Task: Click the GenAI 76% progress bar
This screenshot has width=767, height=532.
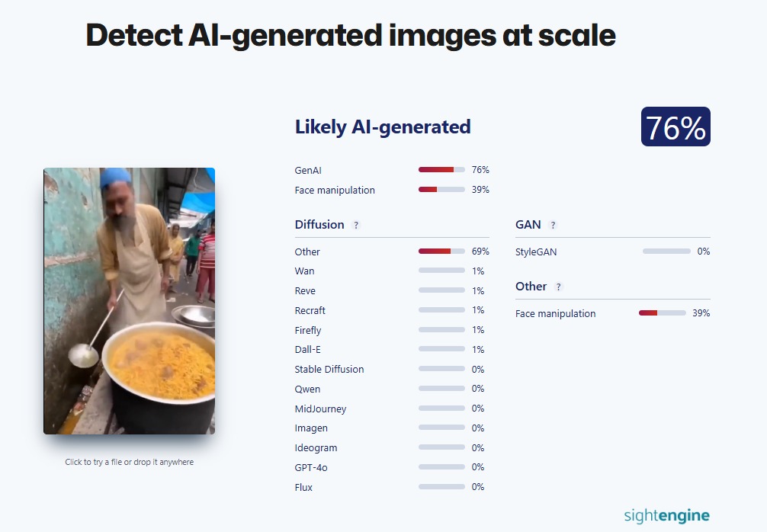Action: (441, 170)
